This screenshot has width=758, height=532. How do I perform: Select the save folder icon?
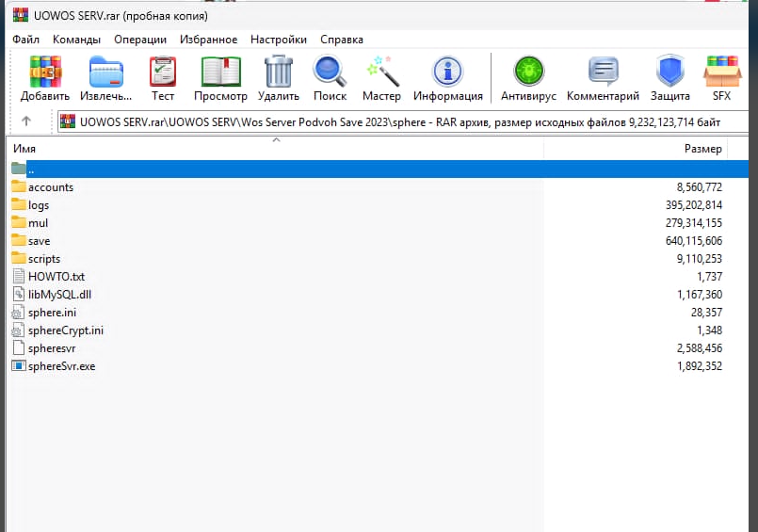pos(19,240)
